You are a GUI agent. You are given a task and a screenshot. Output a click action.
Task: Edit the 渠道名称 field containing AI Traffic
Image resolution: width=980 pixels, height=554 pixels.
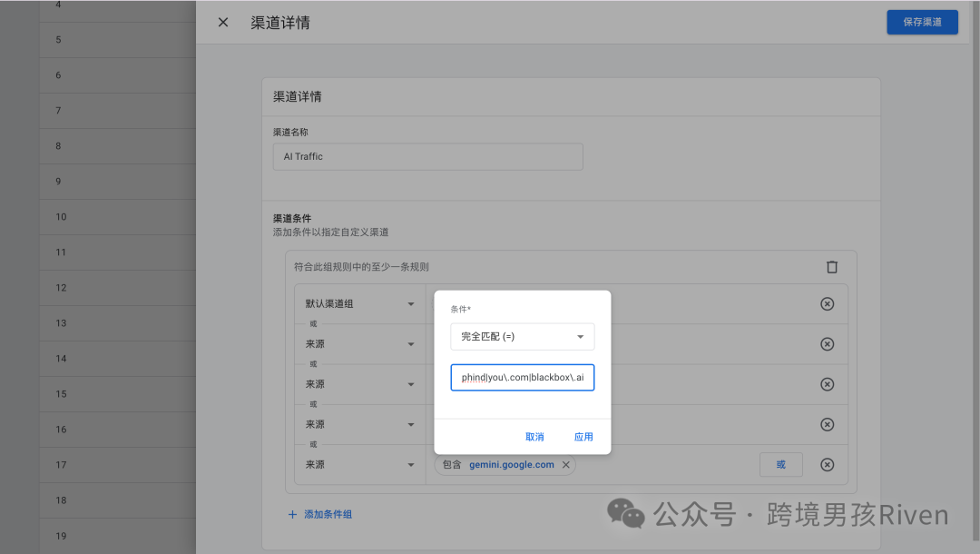pyautogui.click(x=427, y=156)
